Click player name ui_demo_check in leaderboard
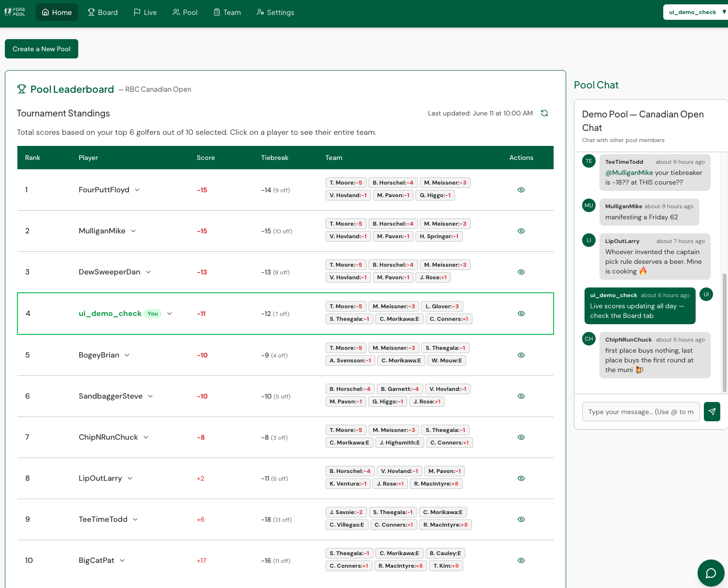 coord(110,314)
